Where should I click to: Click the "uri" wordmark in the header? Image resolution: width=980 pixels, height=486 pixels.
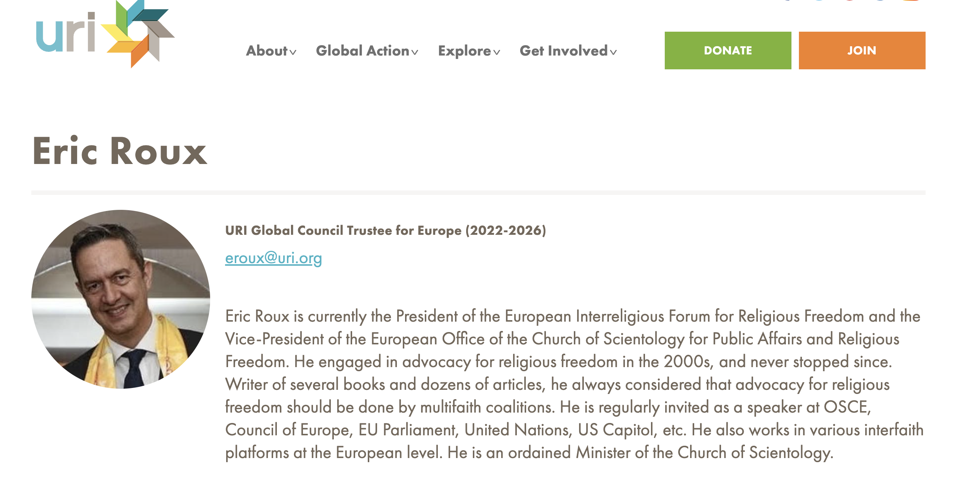[x=65, y=34]
